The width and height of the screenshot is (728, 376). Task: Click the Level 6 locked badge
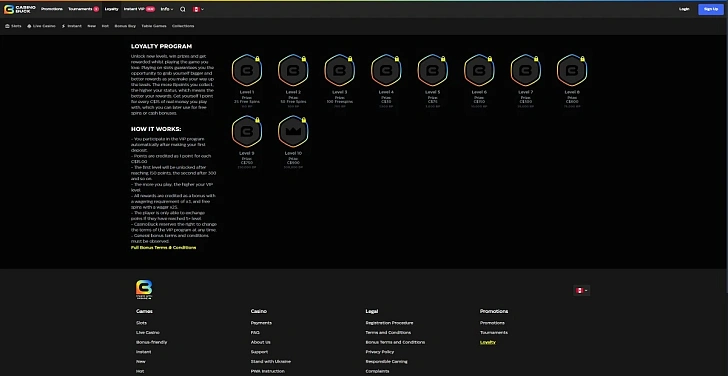point(479,70)
